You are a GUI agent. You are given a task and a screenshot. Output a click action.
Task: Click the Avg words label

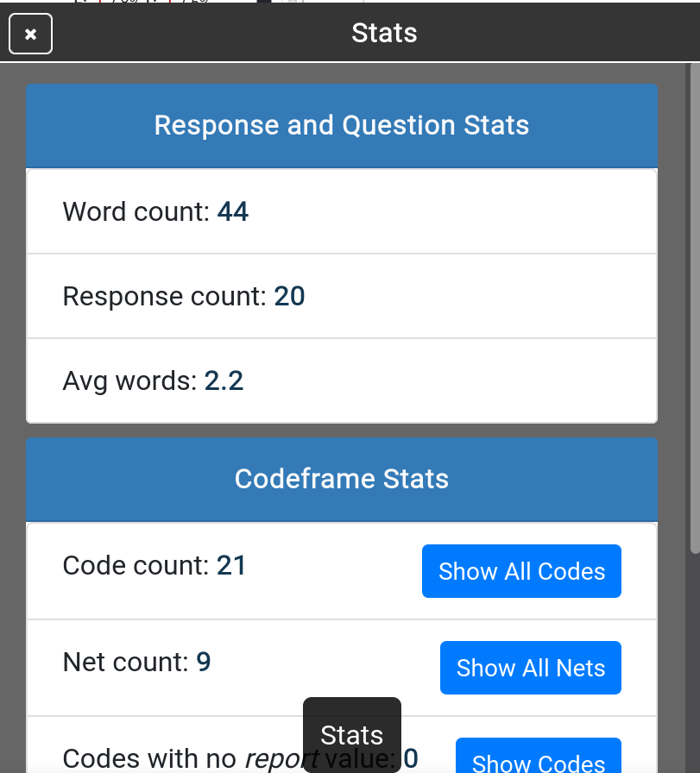(x=129, y=380)
